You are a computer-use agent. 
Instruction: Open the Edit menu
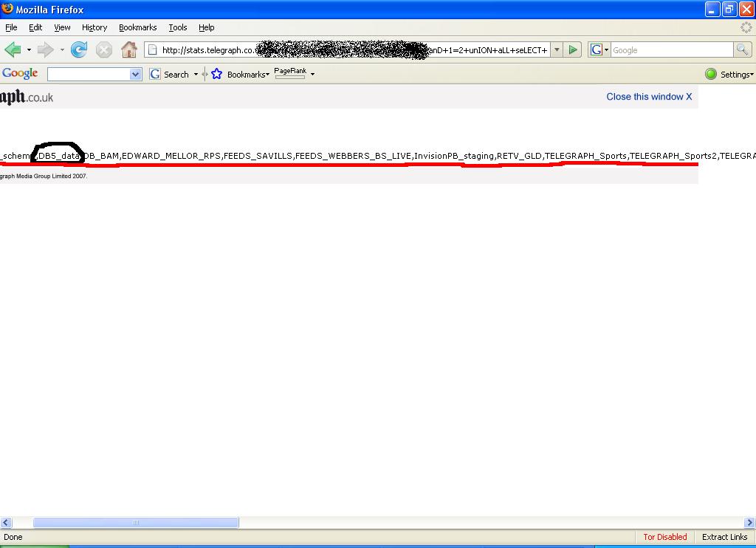35,27
